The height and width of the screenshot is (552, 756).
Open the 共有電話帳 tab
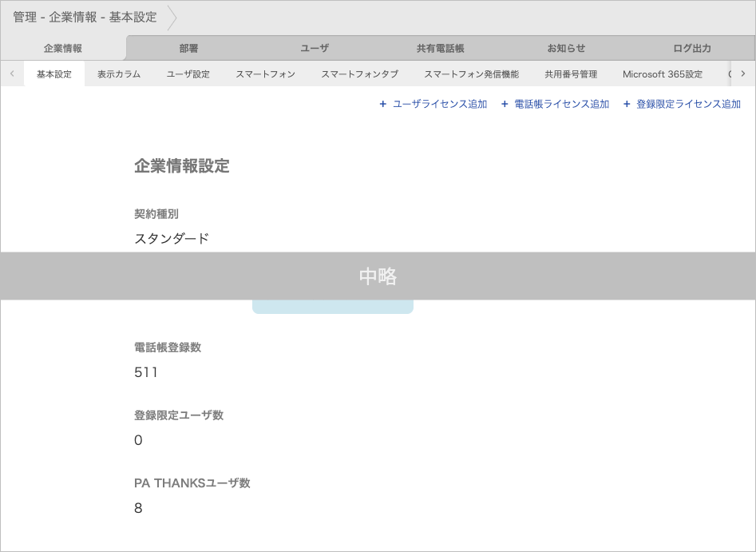pos(440,48)
